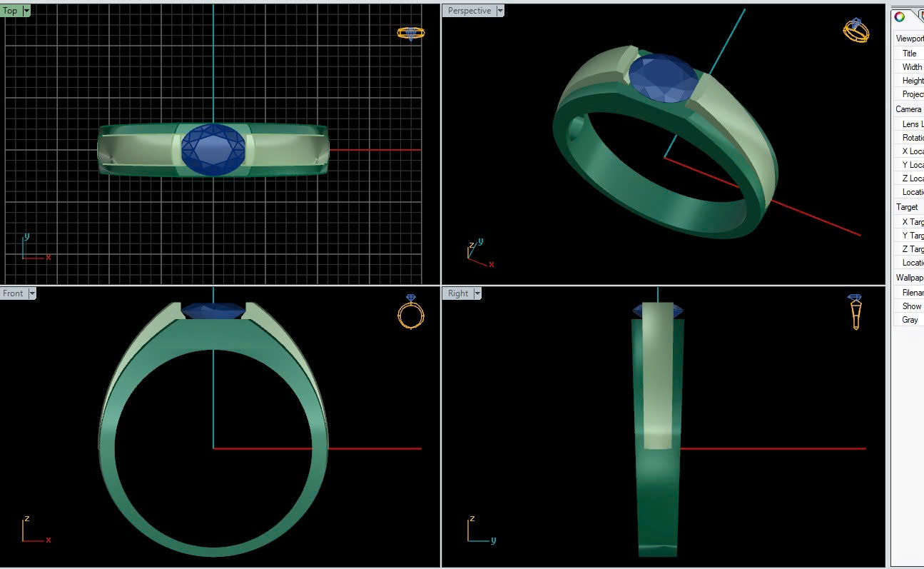This screenshot has width=924, height=569.
Task: Click the ring view icon in Front viewport
Action: [x=411, y=311]
